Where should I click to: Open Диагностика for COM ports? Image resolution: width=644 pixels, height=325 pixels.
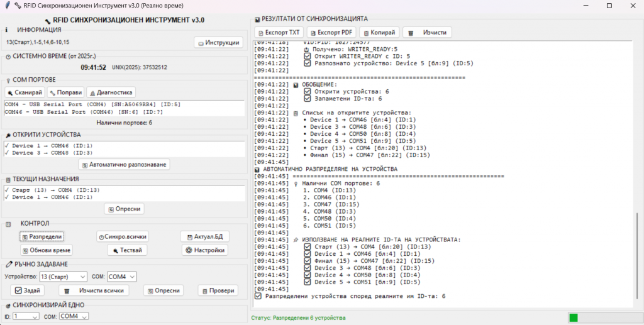[111, 92]
